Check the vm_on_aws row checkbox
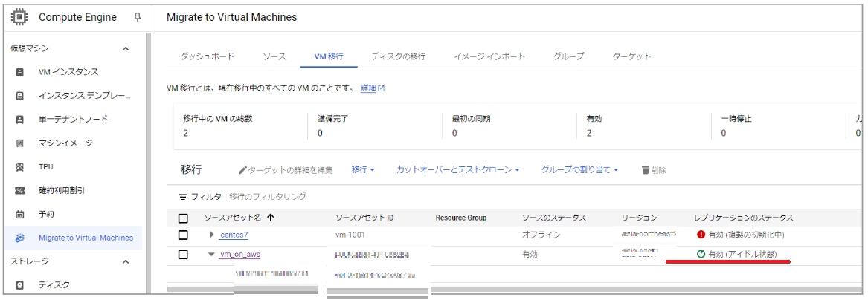 pos(183,254)
